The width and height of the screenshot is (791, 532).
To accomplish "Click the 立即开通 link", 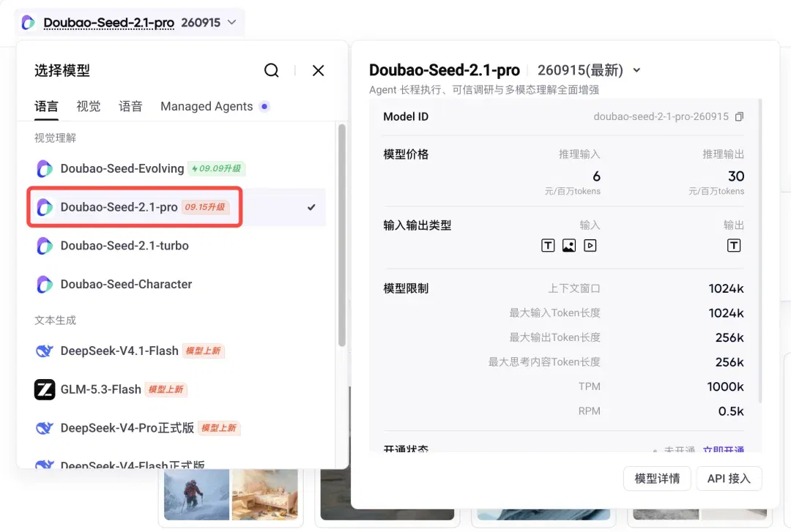I will pyautogui.click(x=724, y=449).
